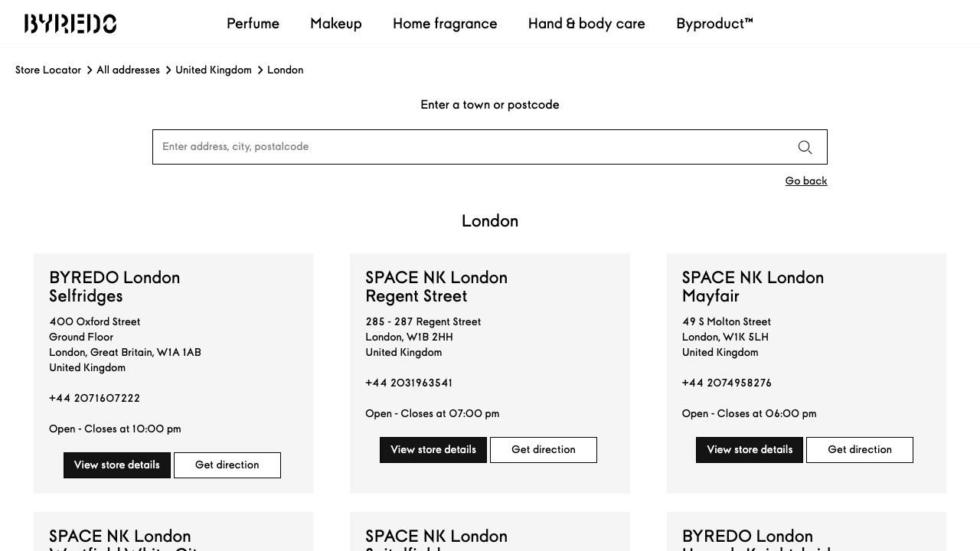
Task: Click the Byredo logo
Action: tap(70, 24)
